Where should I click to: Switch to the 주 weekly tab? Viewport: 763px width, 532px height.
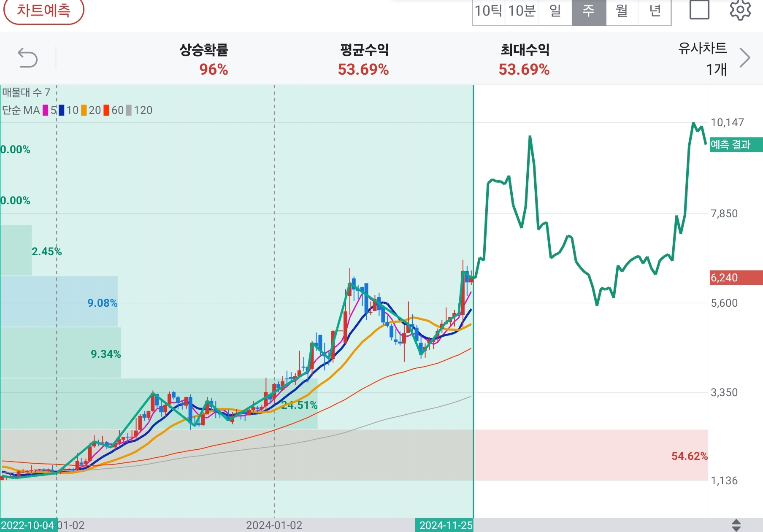point(589,11)
